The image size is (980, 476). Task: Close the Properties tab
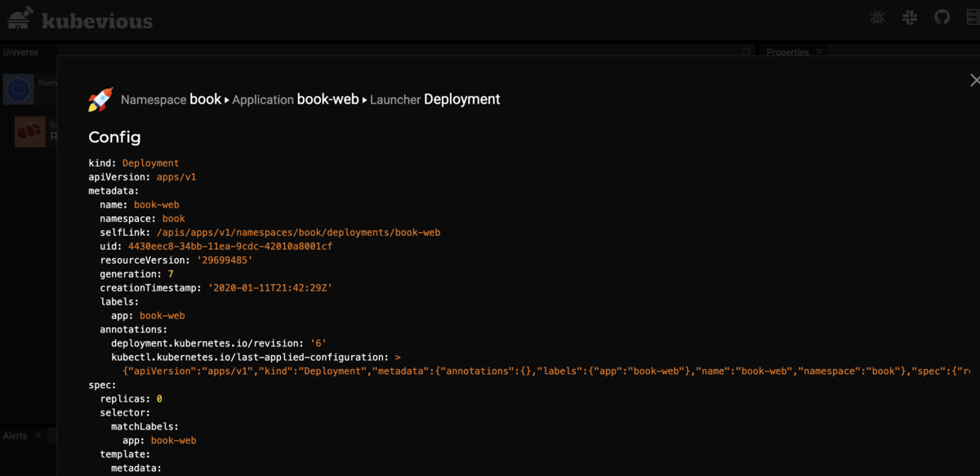click(x=819, y=52)
